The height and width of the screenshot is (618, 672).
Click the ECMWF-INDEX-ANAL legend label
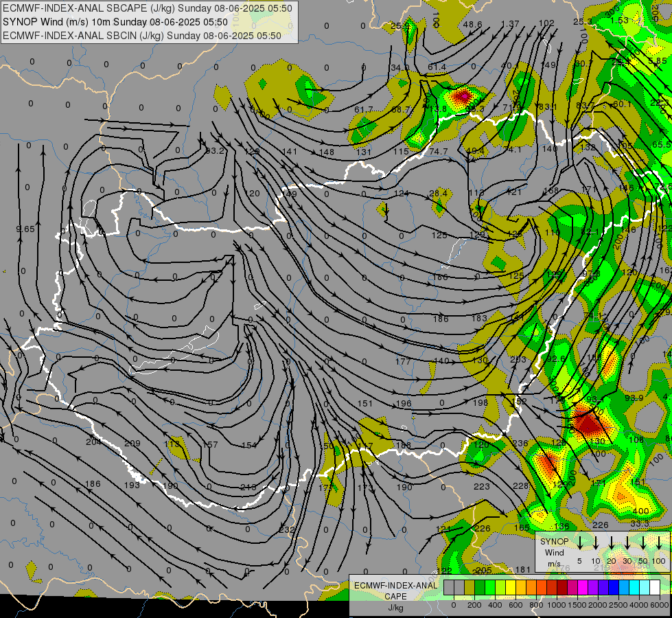[x=395, y=586]
